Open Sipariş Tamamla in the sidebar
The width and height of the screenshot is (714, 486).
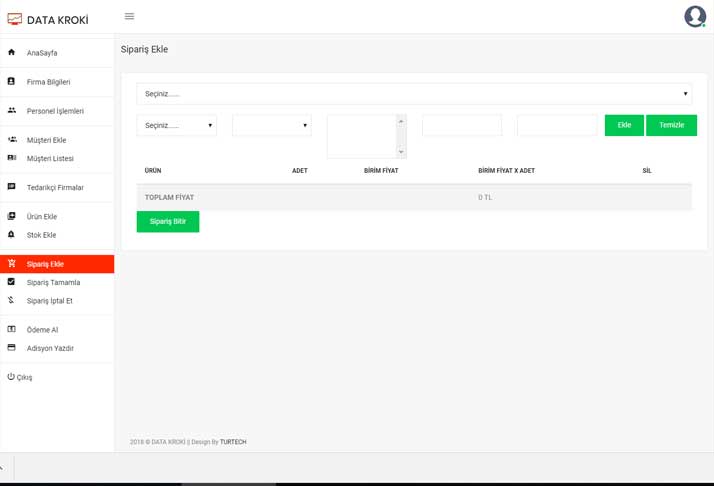pyautogui.click(x=53, y=283)
